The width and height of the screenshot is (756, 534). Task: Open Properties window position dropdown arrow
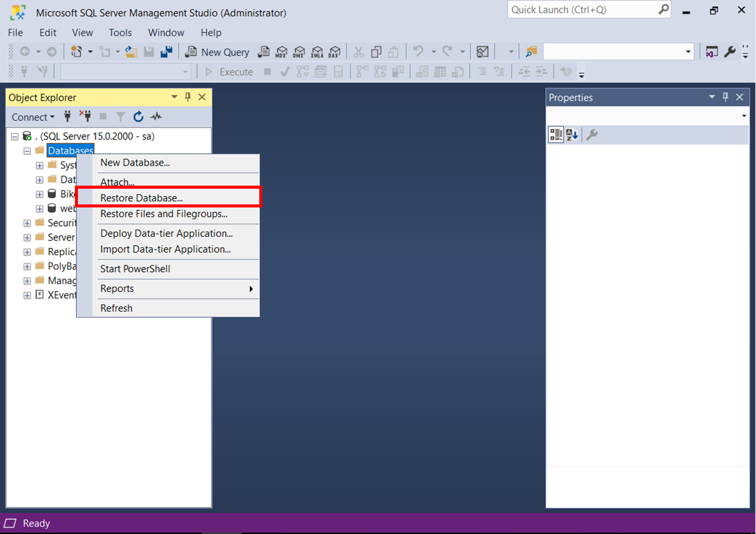click(712, 97)
